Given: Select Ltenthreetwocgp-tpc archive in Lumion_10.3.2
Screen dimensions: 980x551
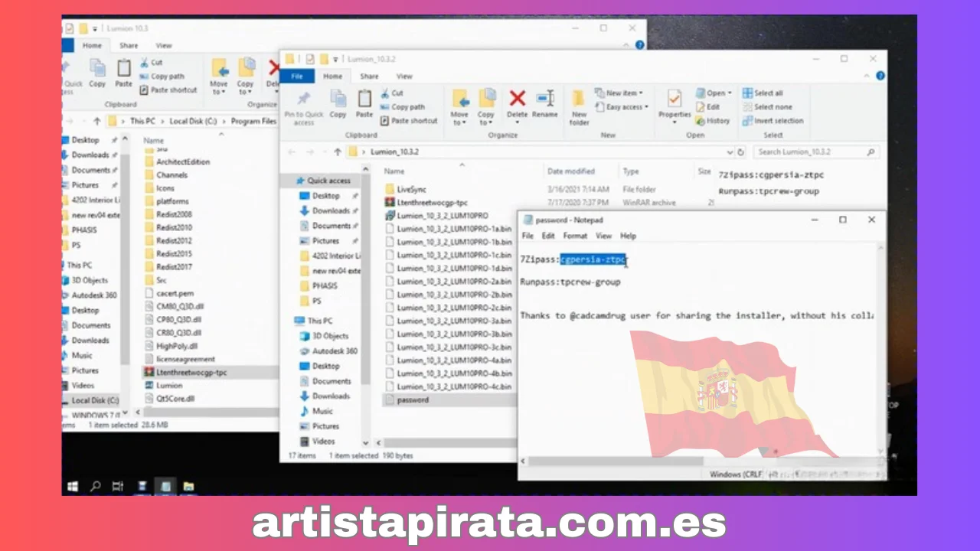Looking at the screenshot, I should pos(433,203).
